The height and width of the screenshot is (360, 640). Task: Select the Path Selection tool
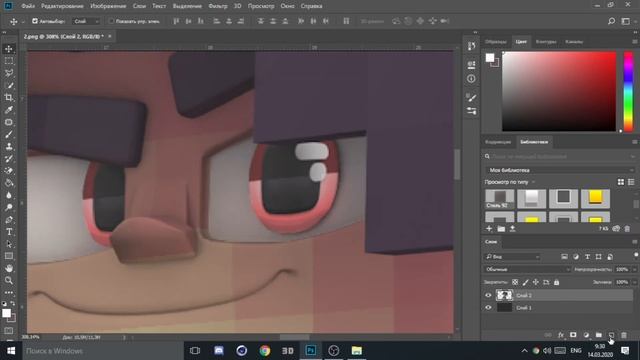9,244
